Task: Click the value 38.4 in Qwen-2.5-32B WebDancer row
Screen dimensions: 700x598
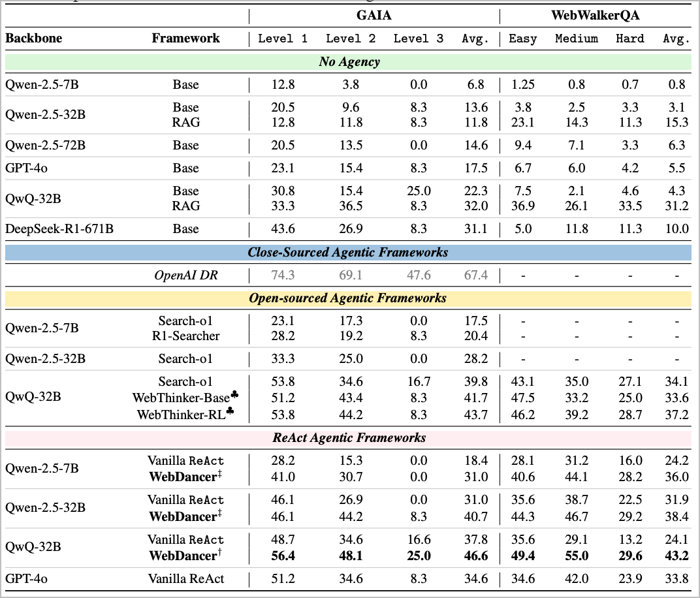Action: 676,516
